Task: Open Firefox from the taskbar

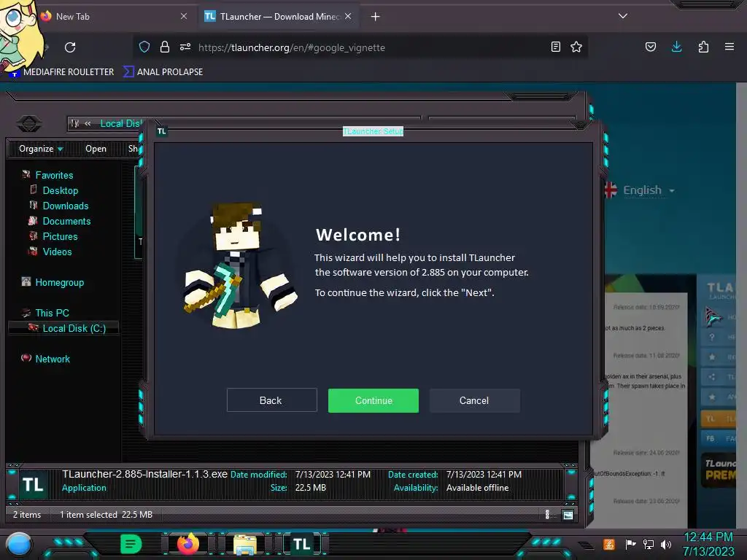Action: pyautogui.click(x=188, y=544)
